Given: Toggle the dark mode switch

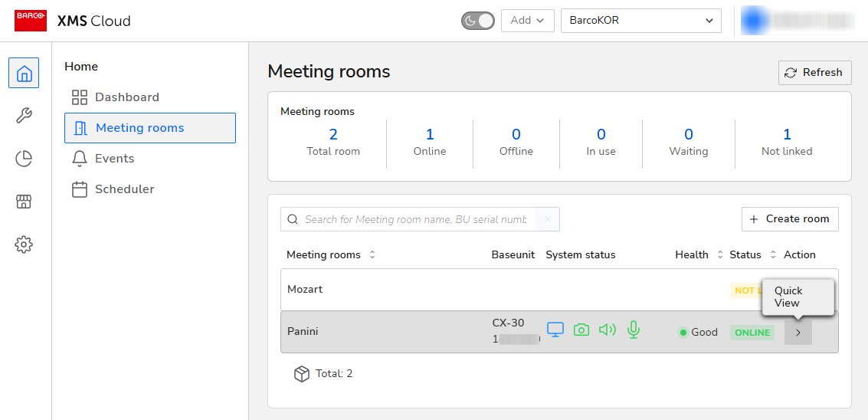Looking at the screenshot, I should point(478,21).
